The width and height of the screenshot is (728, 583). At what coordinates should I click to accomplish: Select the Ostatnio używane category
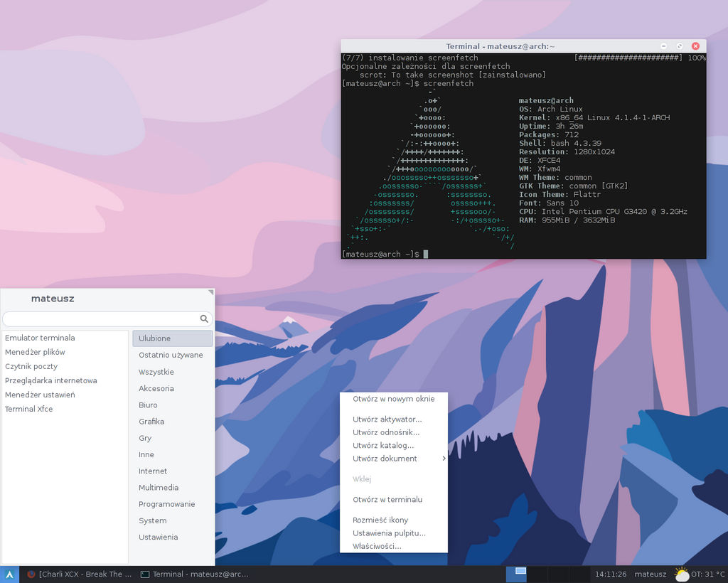(173, 355)
